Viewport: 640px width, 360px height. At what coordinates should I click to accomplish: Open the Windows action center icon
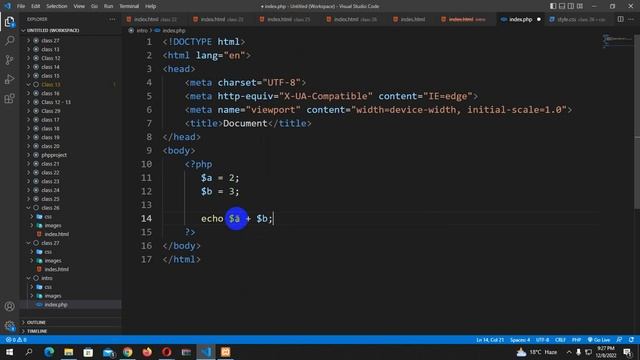pos(627,352)
